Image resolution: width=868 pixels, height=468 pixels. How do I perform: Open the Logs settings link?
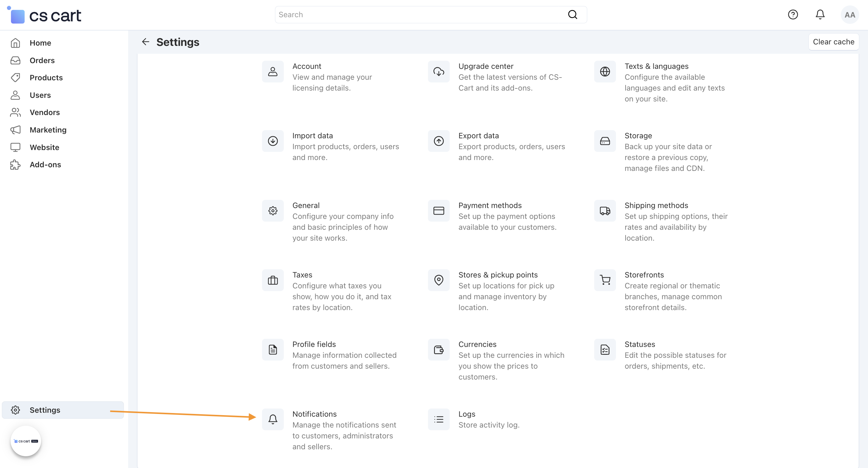pos(467,414)
